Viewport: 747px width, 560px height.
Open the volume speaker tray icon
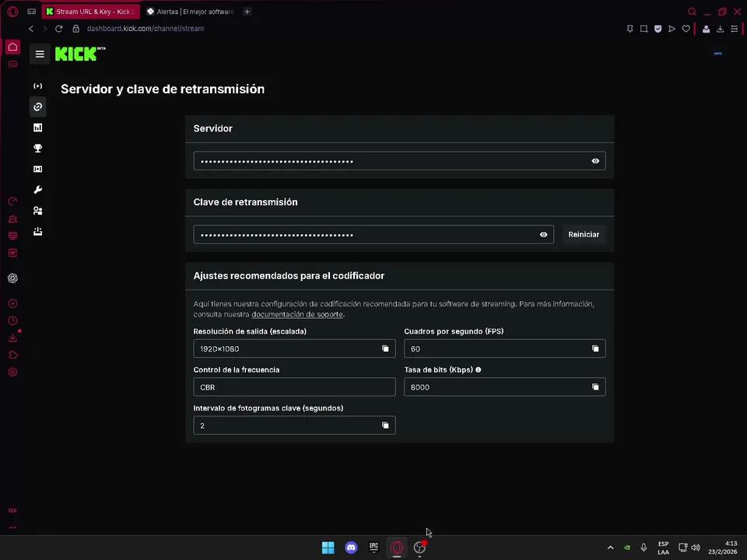click(x=696, y=548)
